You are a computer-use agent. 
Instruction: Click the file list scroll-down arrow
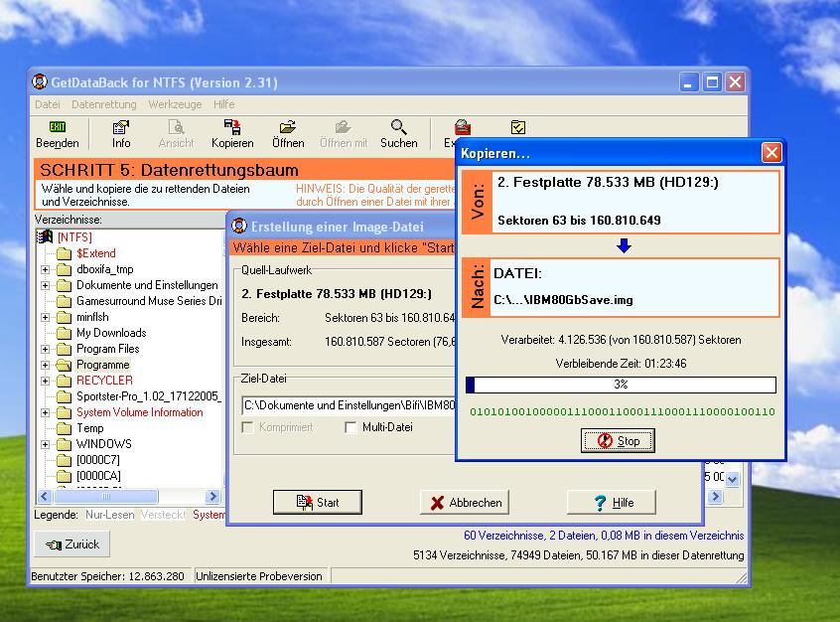click(733, 479)
